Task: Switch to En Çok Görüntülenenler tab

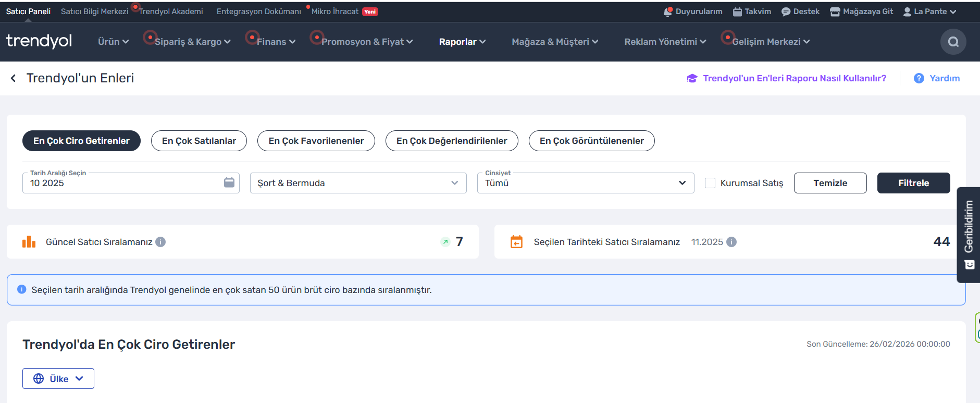Action: point(592,141)
